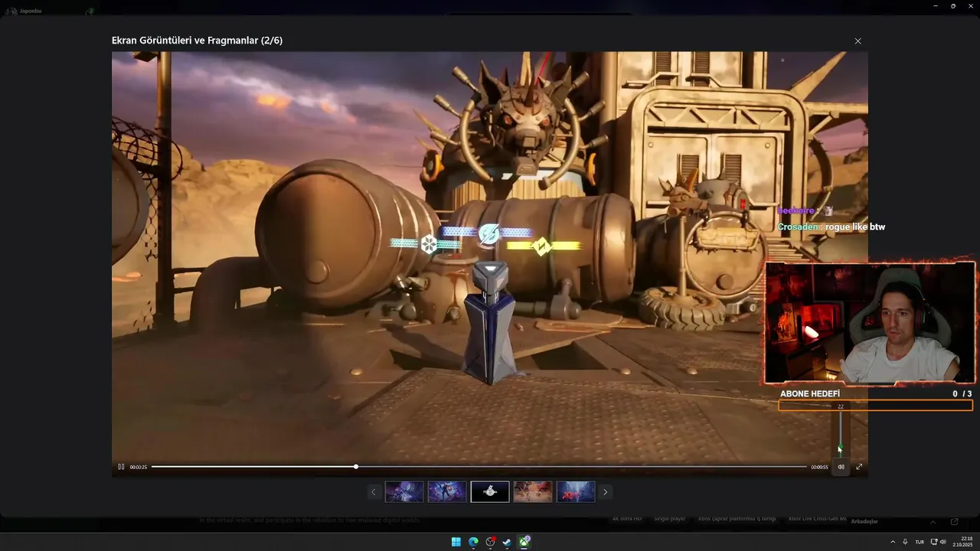Open the taskbar app with red badge
980x551 pixels.
coord(490,542)
